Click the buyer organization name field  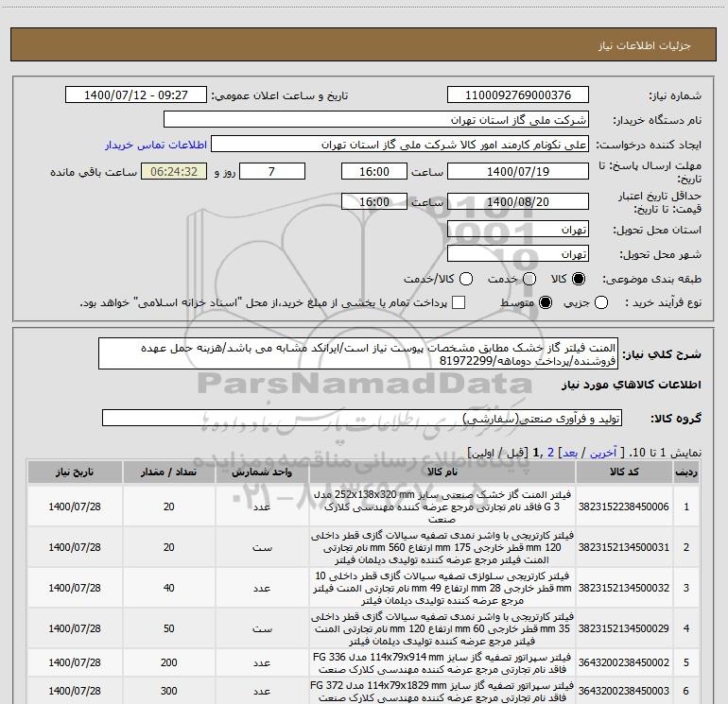point(376,119)
